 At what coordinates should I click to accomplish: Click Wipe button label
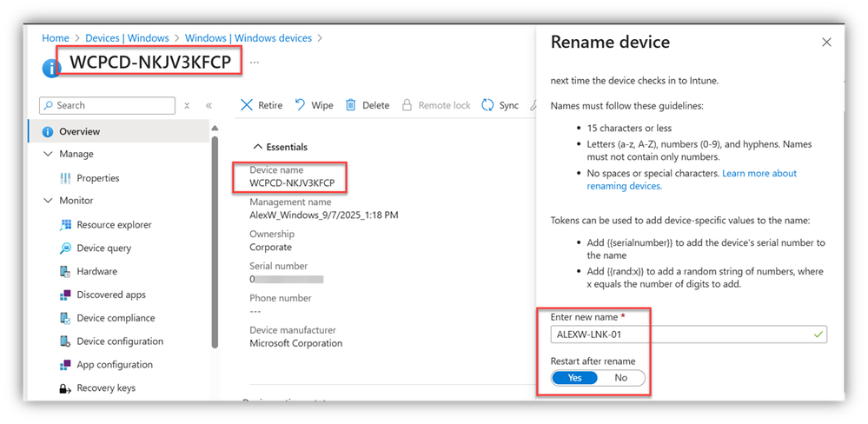click(x=322, y=105)
